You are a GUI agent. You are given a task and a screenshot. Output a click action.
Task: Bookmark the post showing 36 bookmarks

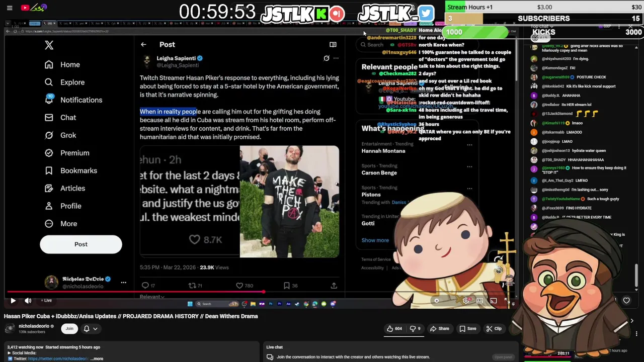[x=287, y=286]
